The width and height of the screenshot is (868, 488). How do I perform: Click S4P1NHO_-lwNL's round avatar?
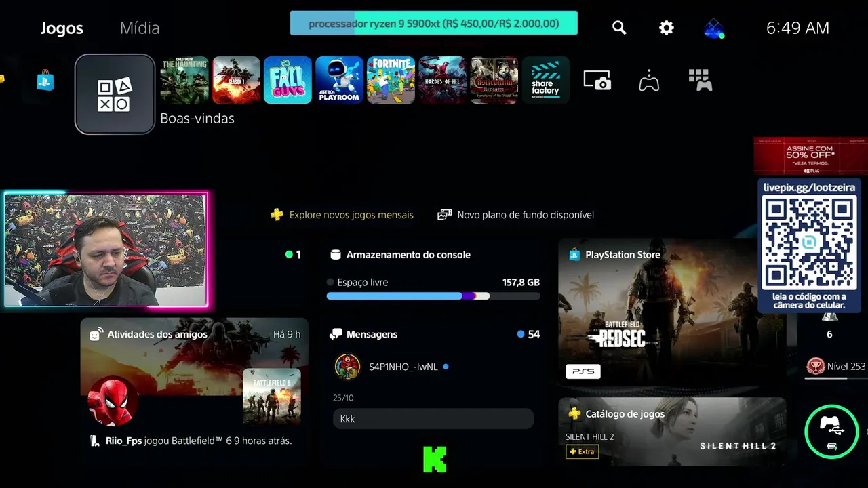348,367
